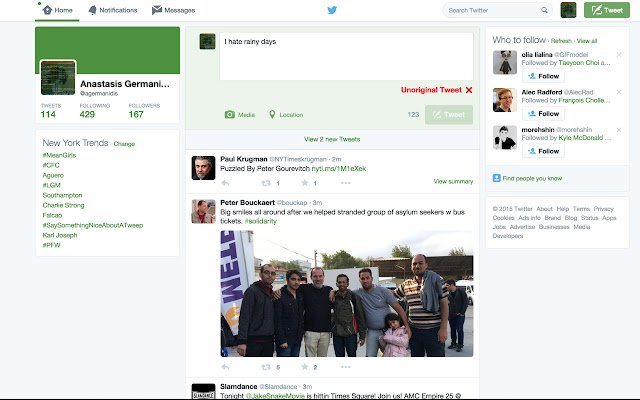Screen dimensions: 640x400
Task: Open olia lialina's avatar picture
Action: 505,62
